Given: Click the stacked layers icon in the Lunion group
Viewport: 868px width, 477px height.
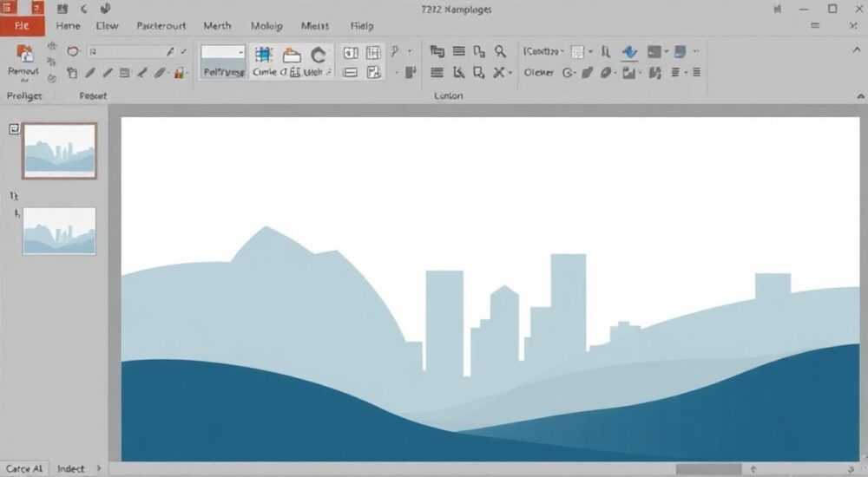Looking at the screenshot, I should tap(437, 51).
